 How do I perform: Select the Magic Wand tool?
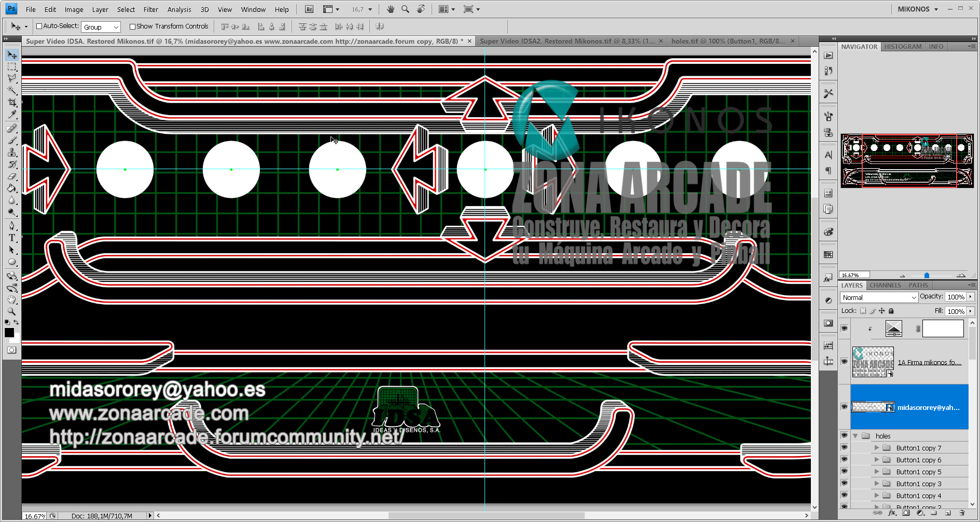click(12, 90)
